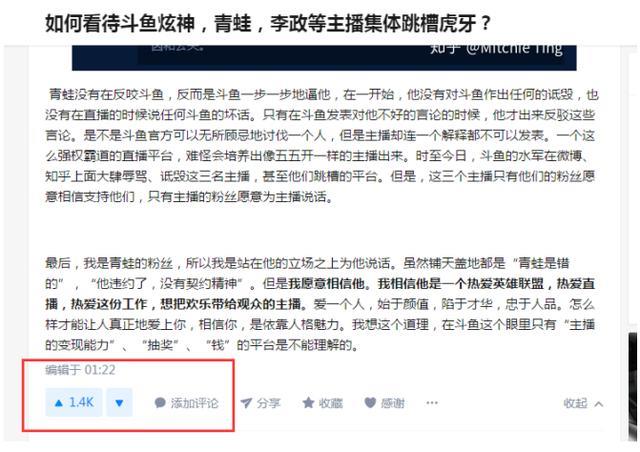This screenshot has height=452, width=640.
Task: Click the star 收藏 favorite icon
Action: pyautogui.click(x=308, y=403)
